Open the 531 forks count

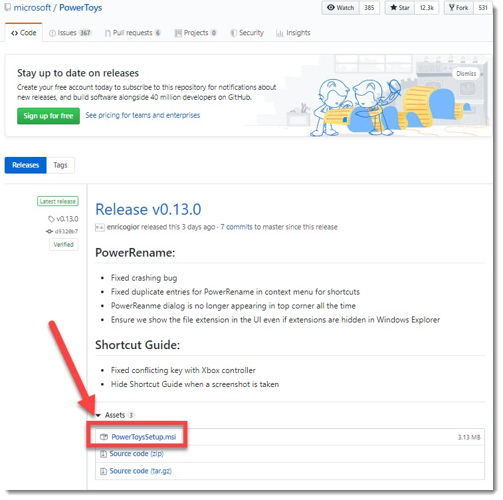[x=483, y=8]
